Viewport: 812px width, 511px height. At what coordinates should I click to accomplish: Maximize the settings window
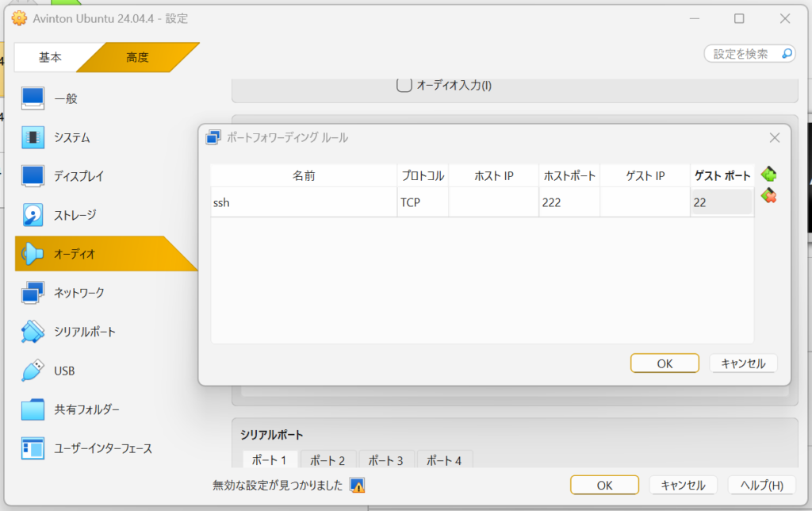739,19
